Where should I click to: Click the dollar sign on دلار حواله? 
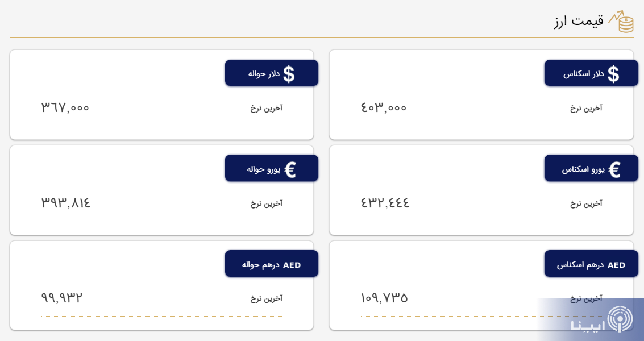289,74
